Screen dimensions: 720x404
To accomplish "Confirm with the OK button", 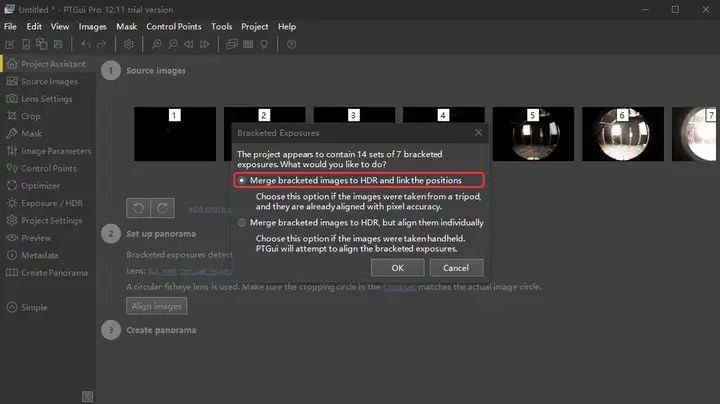I will pyautogui.click(x=398, y=268).
